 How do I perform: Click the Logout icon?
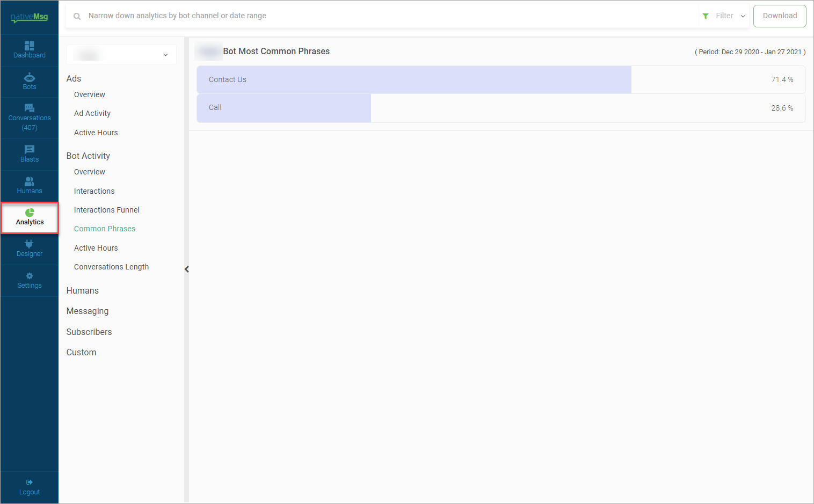click(x=30, y=482)
